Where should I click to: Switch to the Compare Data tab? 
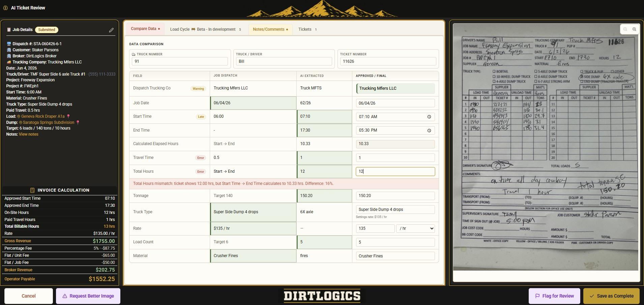pos(145,29)
